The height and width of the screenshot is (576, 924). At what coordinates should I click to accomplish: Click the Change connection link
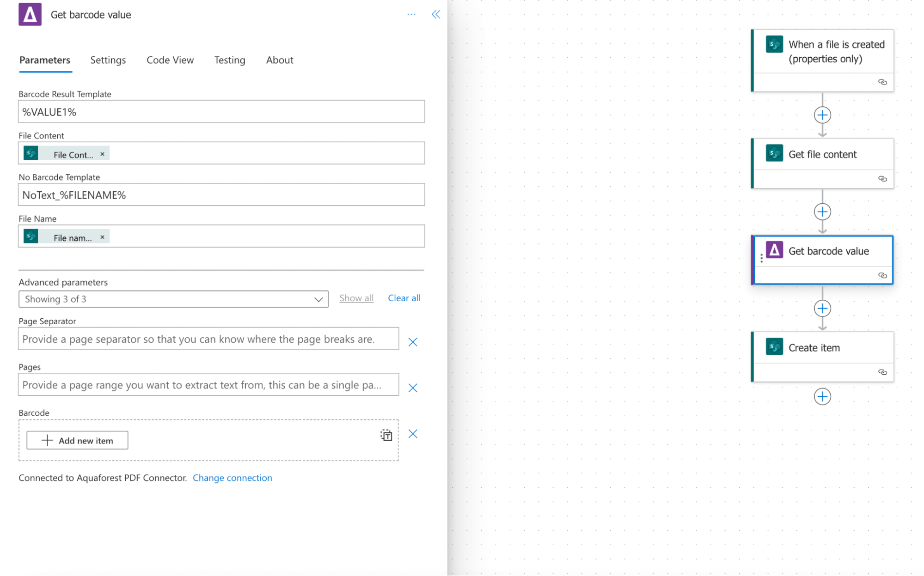point(232,478)
